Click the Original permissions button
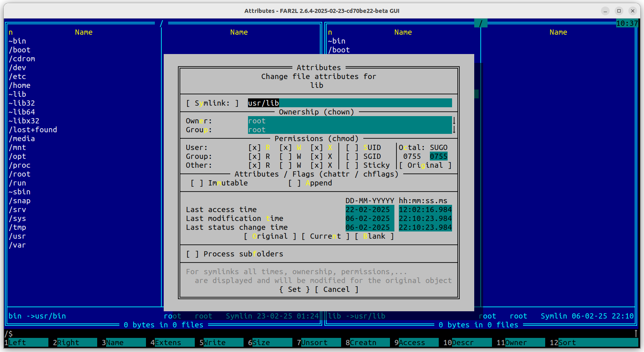The height and width of the screenshot is (352, 644). point(425,165)
